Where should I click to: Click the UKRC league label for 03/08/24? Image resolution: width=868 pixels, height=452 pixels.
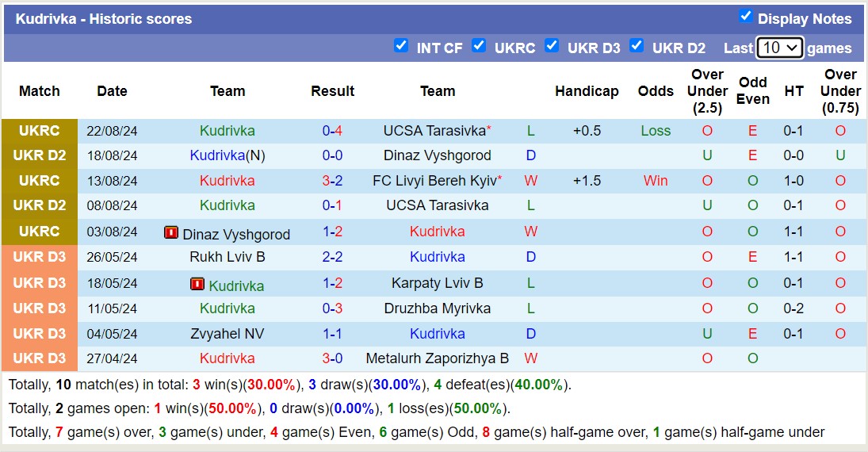click(40, 232)
